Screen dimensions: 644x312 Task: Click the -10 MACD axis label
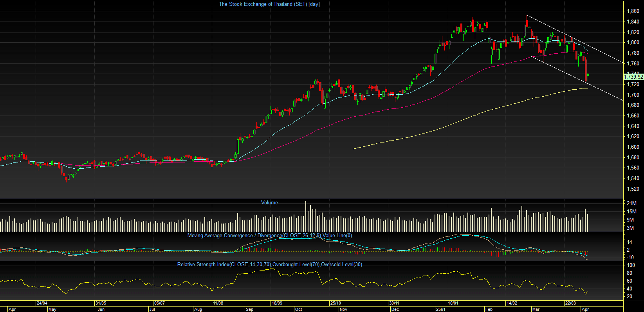coord(630,257)
